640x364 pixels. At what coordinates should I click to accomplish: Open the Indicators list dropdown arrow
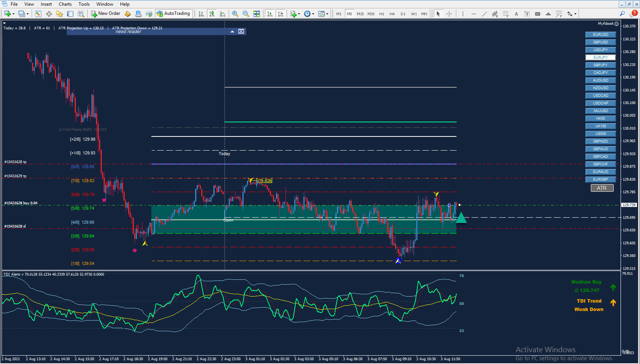tap(299, 14)
